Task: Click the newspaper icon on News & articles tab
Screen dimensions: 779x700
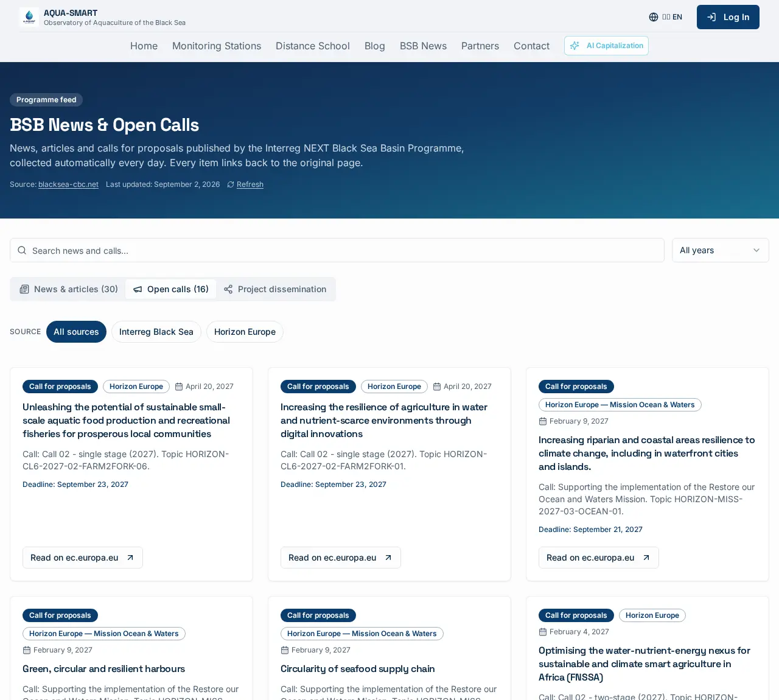Action: 24,289
